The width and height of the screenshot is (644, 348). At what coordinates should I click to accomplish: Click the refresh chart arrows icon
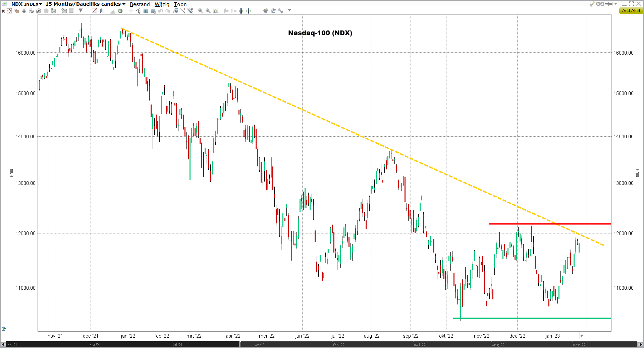coord(273,11)
